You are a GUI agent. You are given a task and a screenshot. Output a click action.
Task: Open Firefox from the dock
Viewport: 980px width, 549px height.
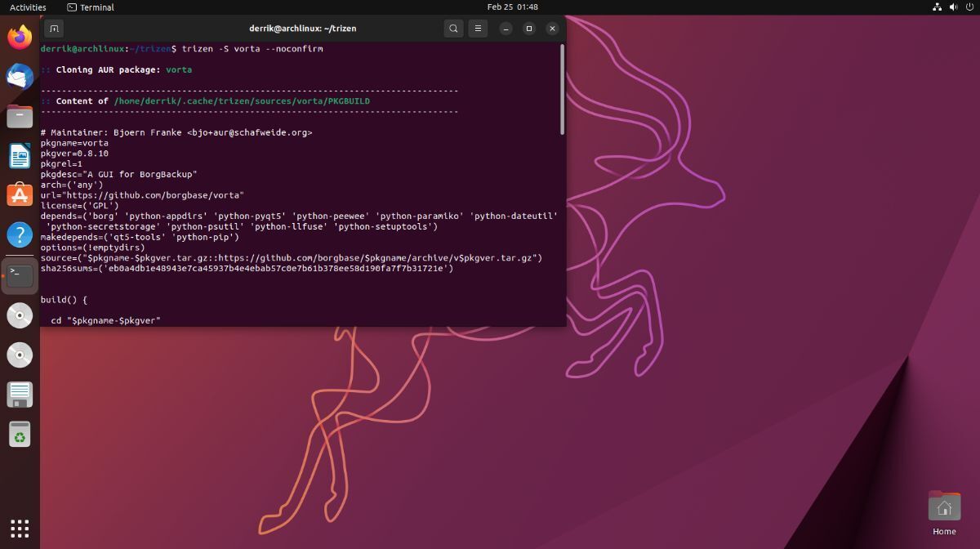tap(20, 37)
